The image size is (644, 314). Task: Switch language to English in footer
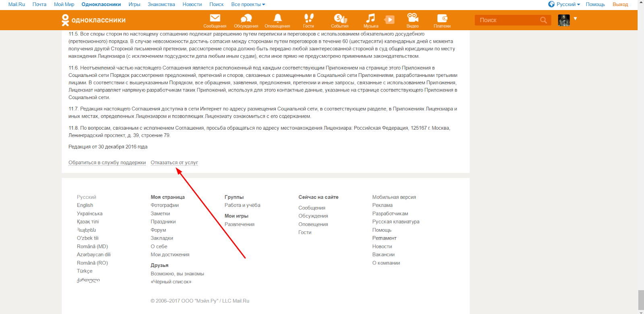(x=85, y=205)
